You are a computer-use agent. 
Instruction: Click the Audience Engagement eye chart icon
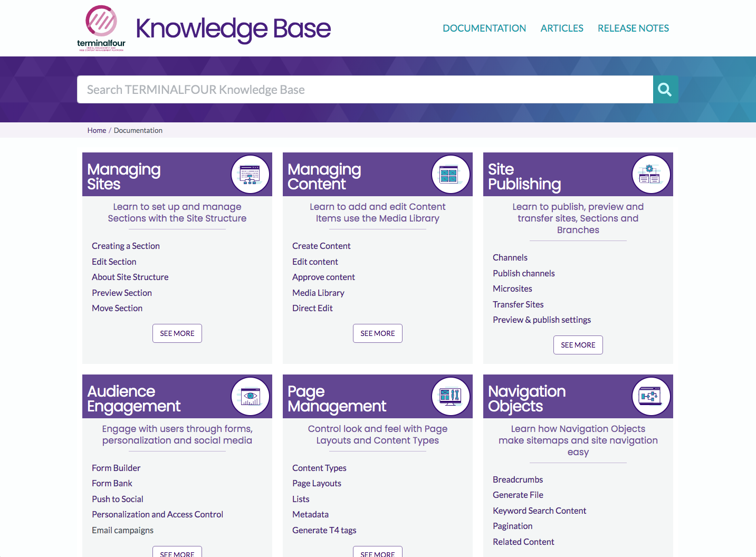250,396
